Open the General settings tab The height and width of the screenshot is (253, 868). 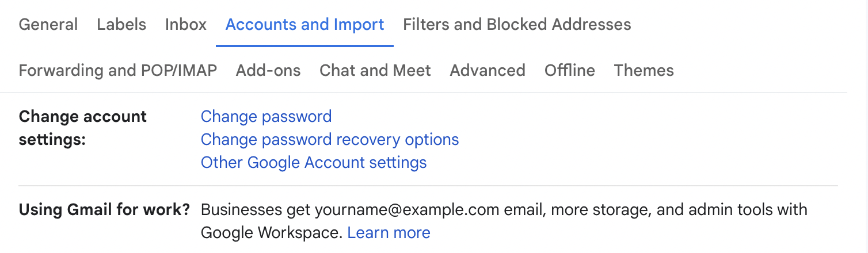pos(48,25)
